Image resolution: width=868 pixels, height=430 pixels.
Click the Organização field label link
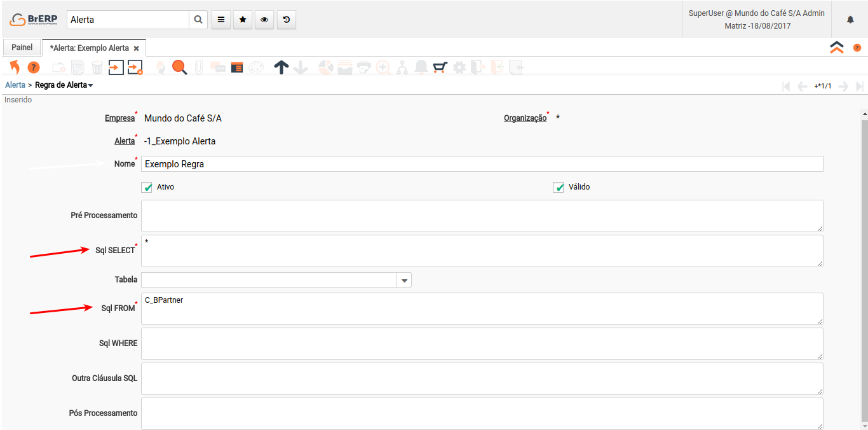[525, 118]
